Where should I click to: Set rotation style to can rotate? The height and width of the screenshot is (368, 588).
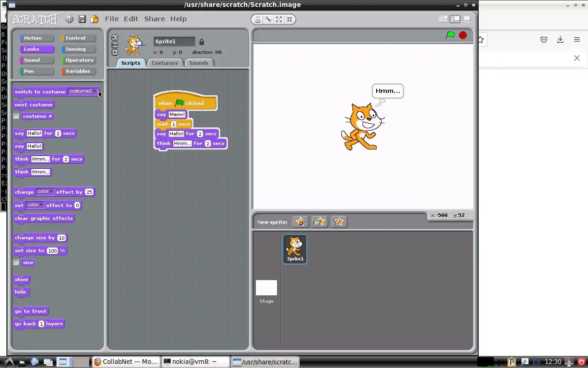[x=115, y=38]
